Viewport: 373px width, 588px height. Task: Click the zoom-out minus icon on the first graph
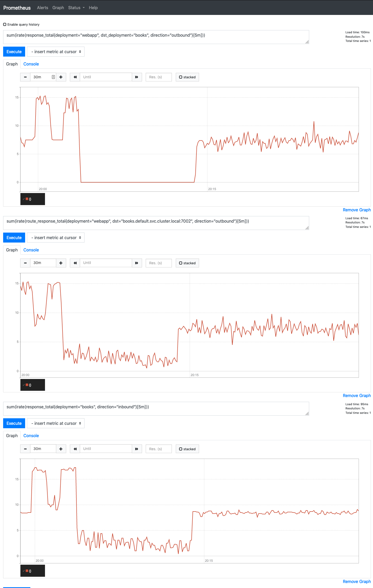[x=25, y=77]
